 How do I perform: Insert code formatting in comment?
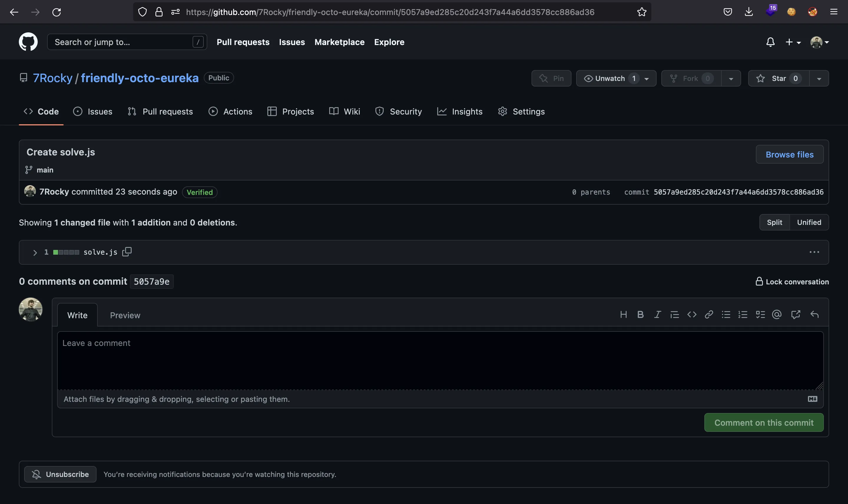pos(692,314)
